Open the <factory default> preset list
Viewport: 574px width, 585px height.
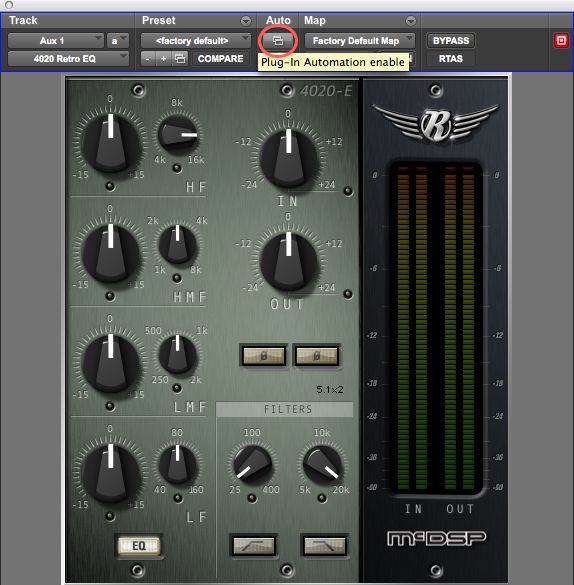(x=196, y=41)
